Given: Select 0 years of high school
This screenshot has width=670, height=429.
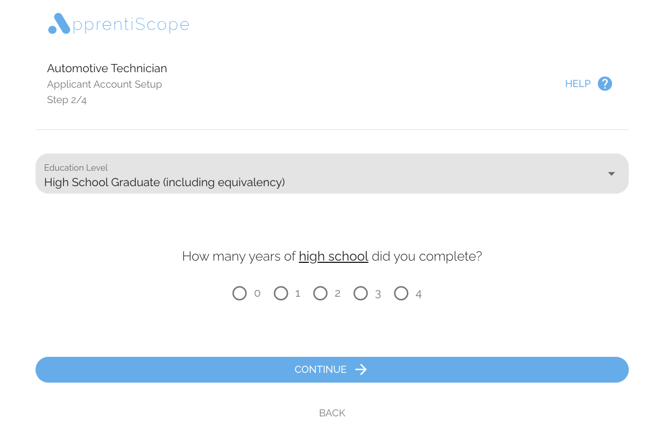Looking at the screenshot, I should tap(240, 293).
